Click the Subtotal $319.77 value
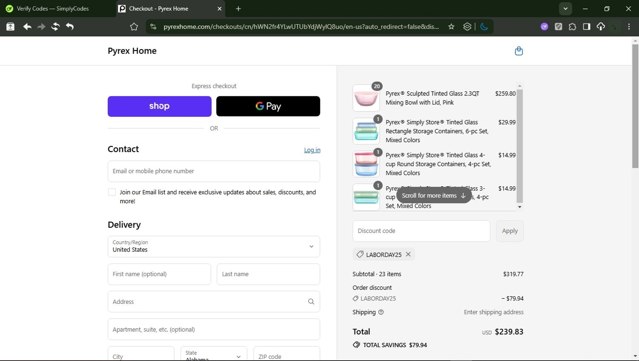The width and height of the screenshot is (639, 361). (x=513, y=274)
